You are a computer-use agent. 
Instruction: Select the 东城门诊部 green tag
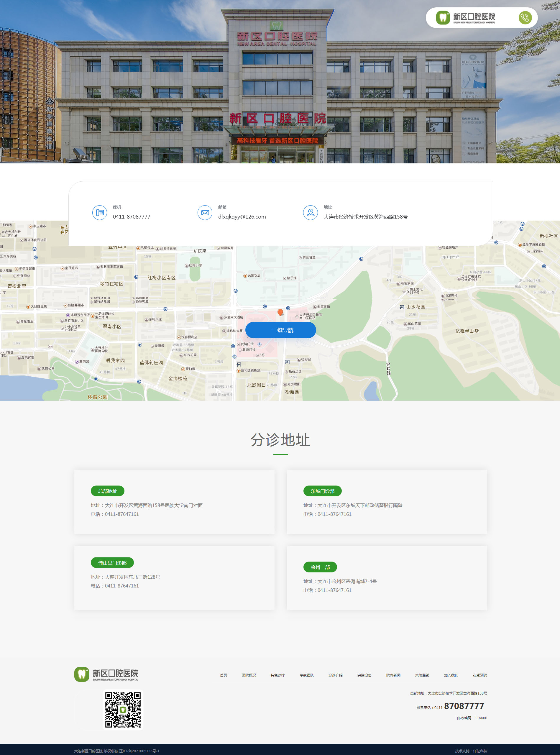pyautogui.click(x=322, y=491)
